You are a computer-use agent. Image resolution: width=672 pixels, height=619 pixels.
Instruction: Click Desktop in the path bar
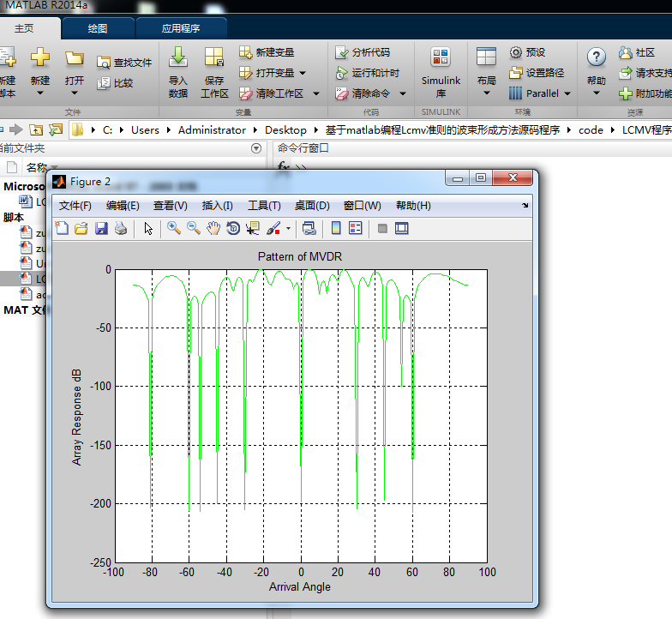tap(285, 130)
